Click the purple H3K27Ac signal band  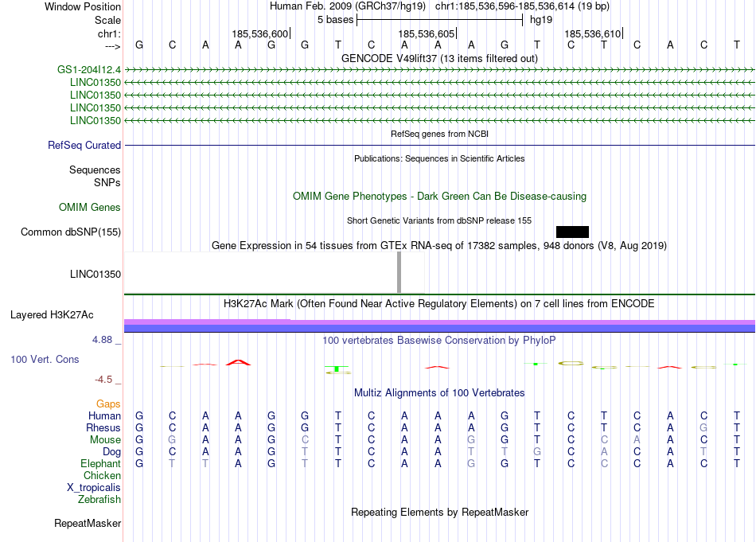[439, 322]
